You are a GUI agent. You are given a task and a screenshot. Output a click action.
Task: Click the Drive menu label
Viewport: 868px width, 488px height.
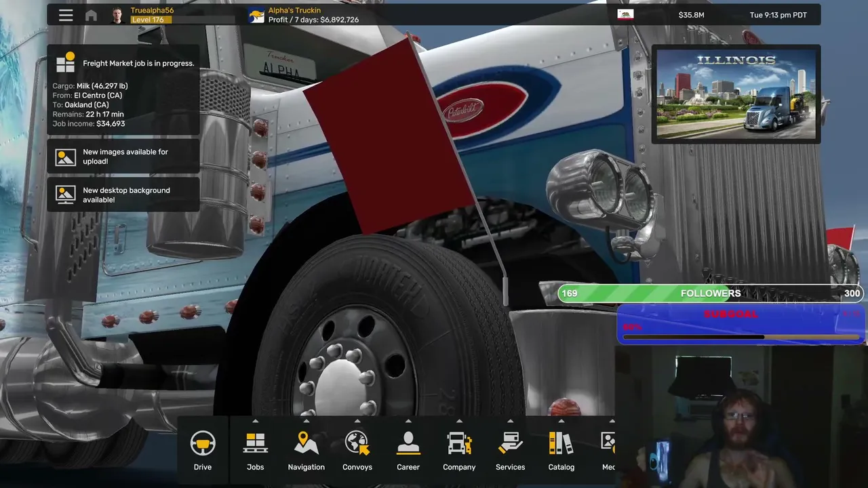(x=203, y=467)
